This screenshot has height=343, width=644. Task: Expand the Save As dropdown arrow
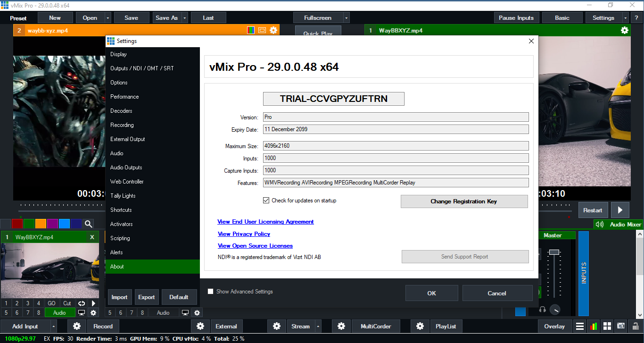point(185,18)
